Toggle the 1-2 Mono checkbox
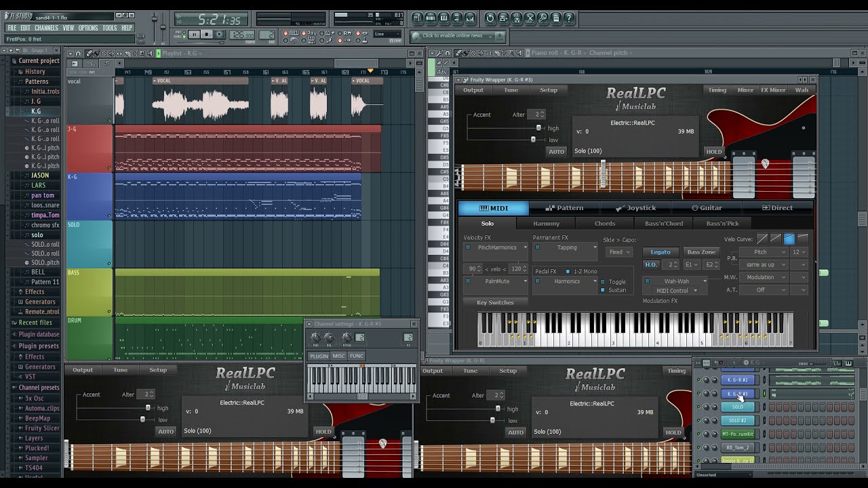868x488 pixels. coord(568,271)
